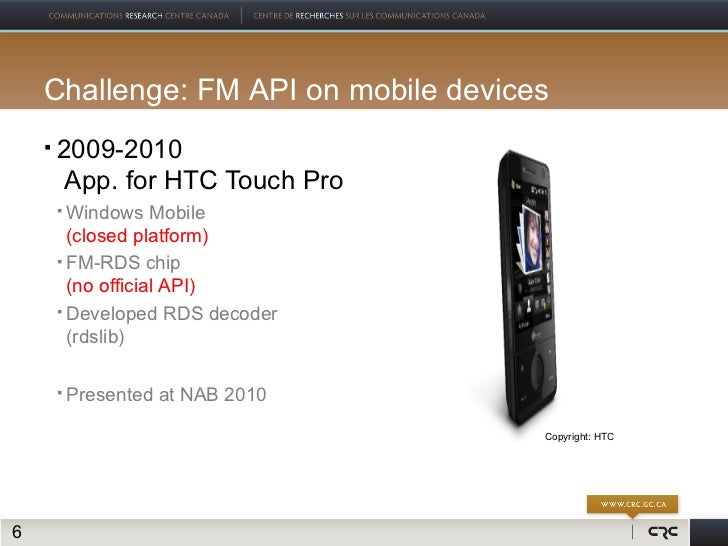Click the 'App. for HTC Touch Pro' line

point(203,180)
